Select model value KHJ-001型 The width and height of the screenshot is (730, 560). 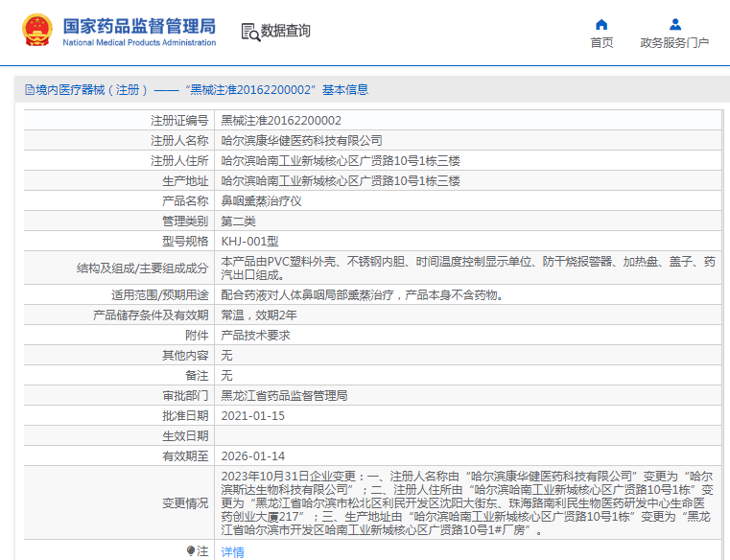tap(249, 241)
